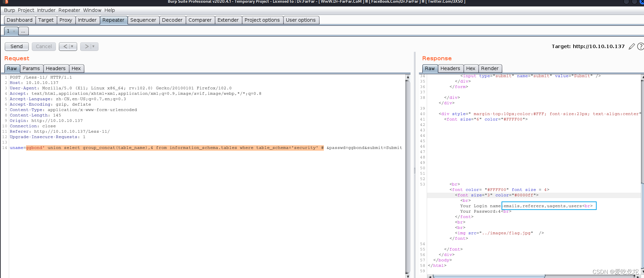Viewport: 644px width, 278px height.
Task: Click the request pane scroll-up arrow
Action: tap(408, 77)
